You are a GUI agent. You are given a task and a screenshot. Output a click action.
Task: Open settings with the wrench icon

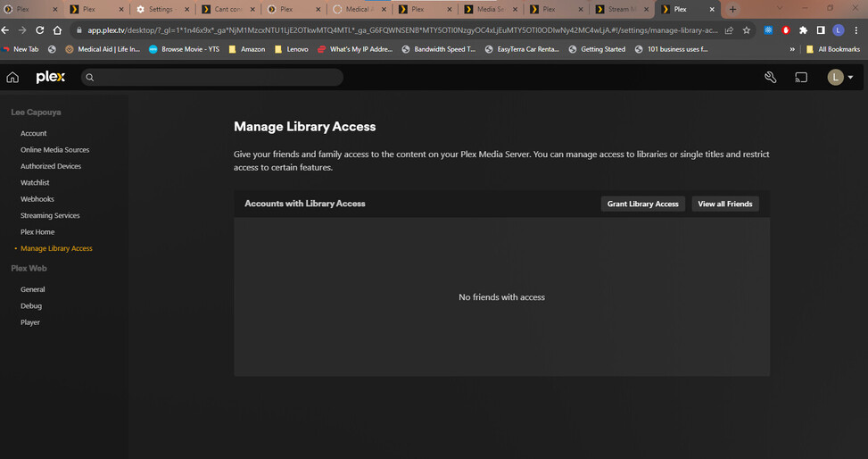(770, 78)
